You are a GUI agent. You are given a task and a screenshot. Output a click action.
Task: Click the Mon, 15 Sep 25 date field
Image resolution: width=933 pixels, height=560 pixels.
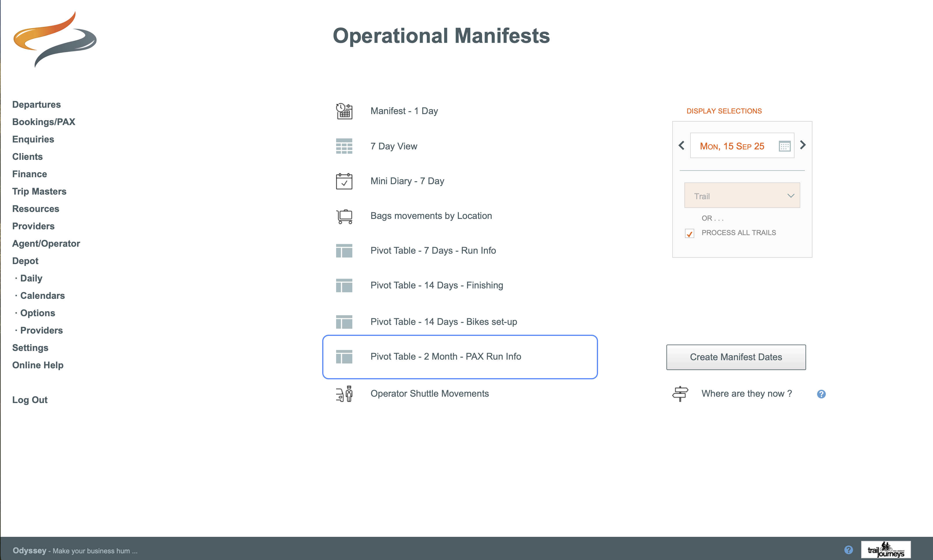(x=732, y=146)
